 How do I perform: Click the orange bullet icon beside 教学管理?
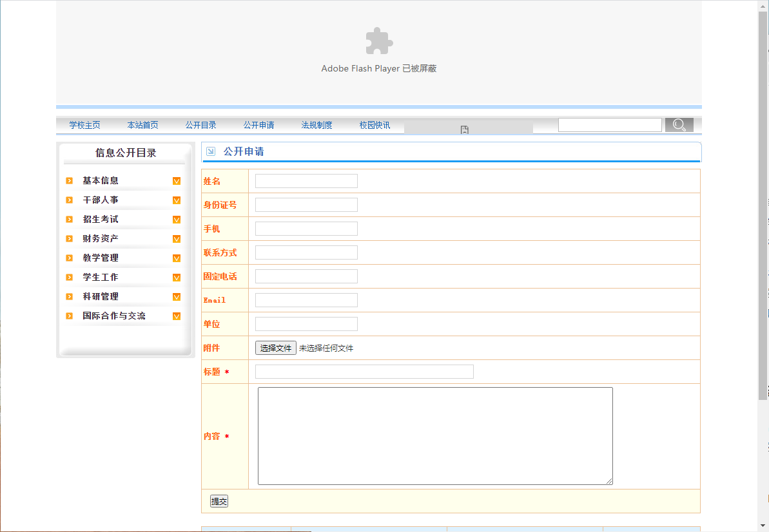pos(69,258)
